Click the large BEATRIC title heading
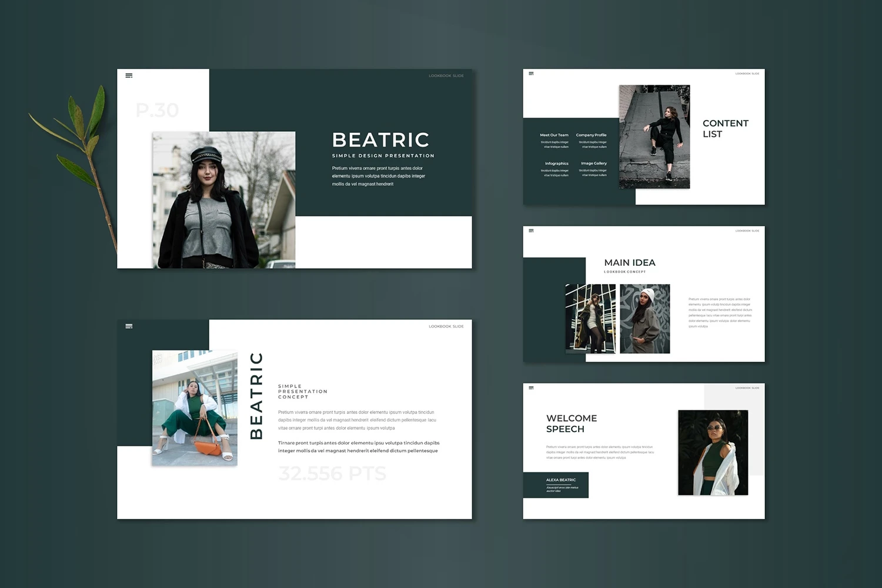 (380, 140)
